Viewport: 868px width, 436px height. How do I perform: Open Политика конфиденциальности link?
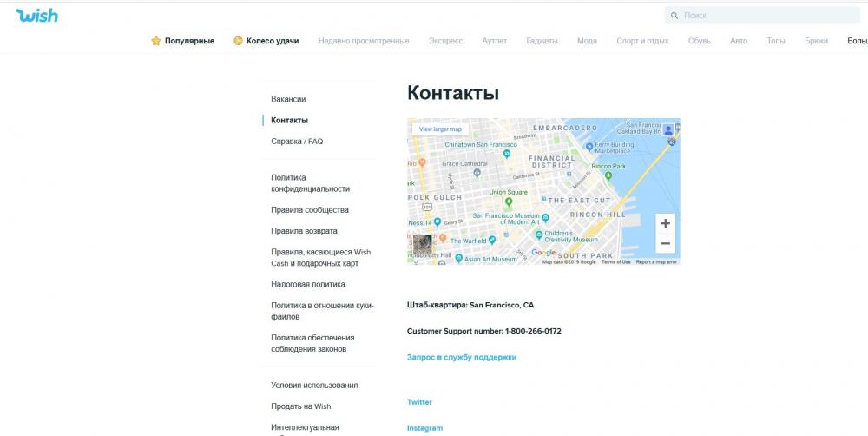[311, 183]
